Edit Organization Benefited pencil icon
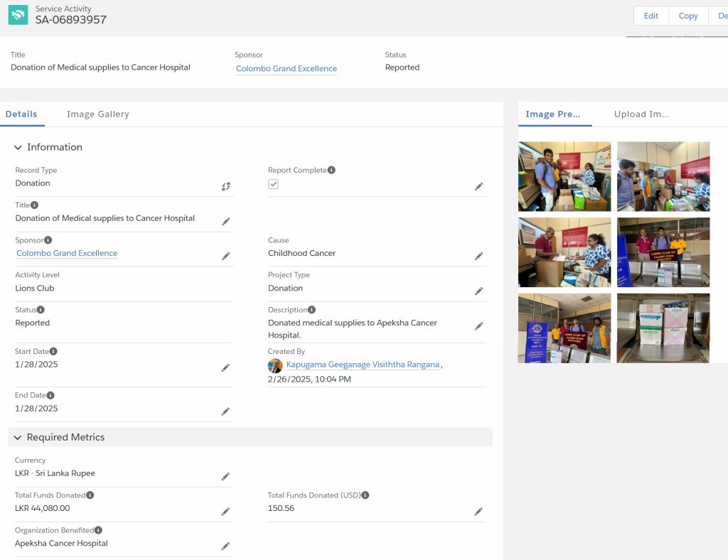Screen dimensions: 728x560 [225, 546]
